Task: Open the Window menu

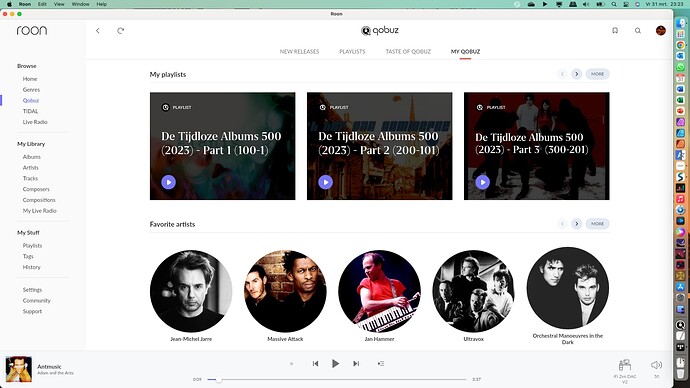Action: coord(80,4)
